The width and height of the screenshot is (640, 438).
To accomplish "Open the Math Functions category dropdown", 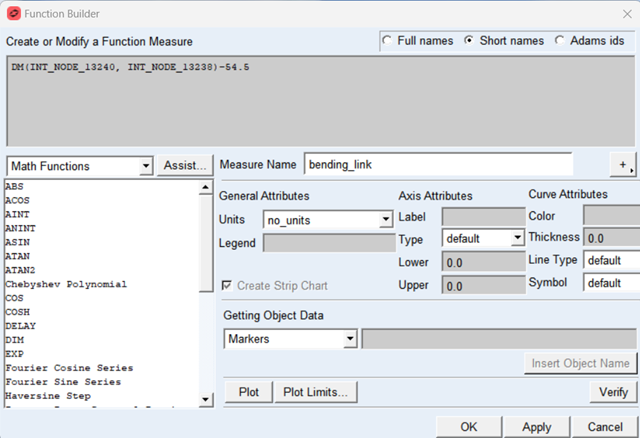I will (146, 166).
